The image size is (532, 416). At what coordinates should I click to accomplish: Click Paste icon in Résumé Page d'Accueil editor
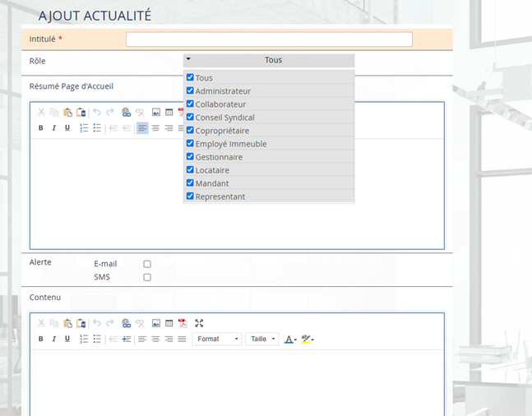pos(67,113)
